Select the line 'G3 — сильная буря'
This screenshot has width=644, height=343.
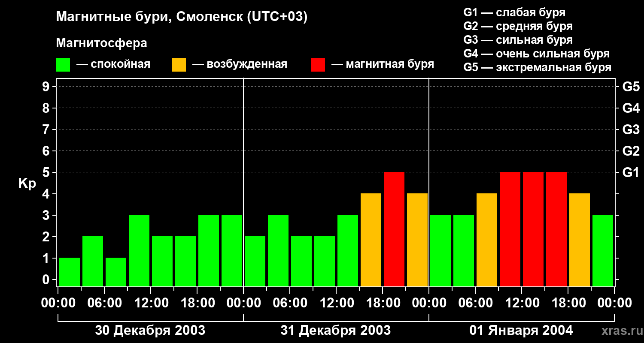(x=518, y=40)
